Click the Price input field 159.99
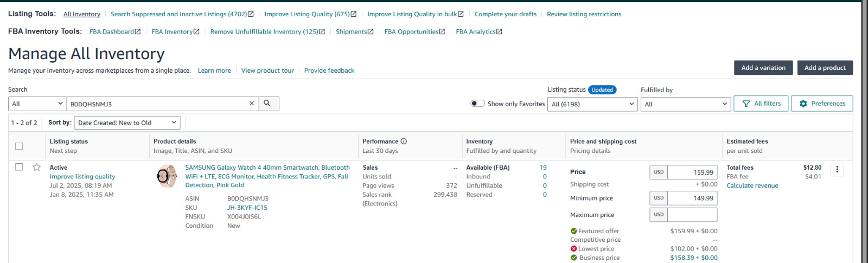The width and height of the screenshot is (868, 263). pos(692,172)
